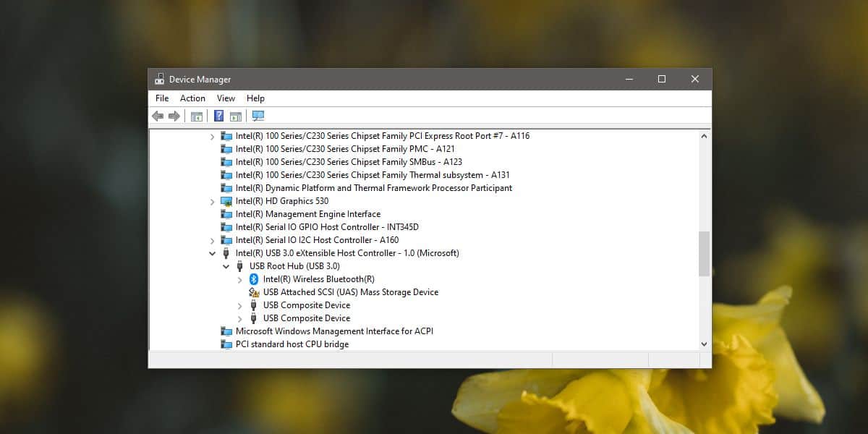Click the device icon for Chipset Family PMC - A121

point(226,149)
